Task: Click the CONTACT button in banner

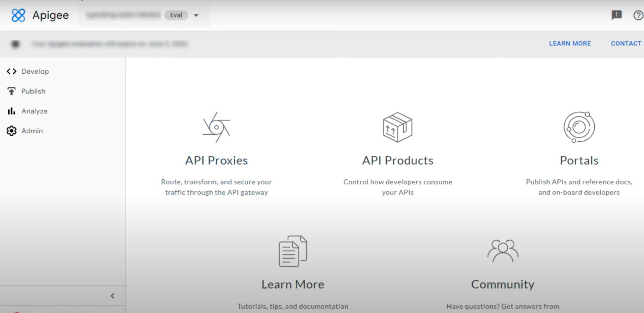Action: [x=626, y=43]
